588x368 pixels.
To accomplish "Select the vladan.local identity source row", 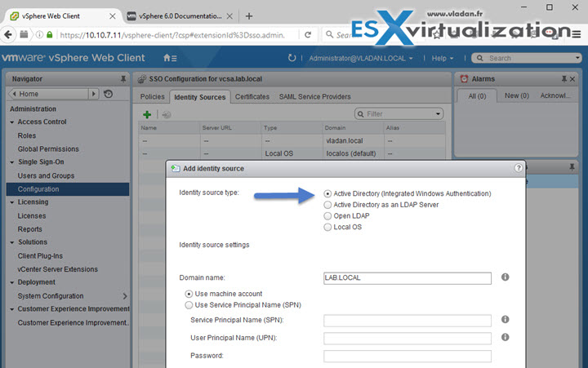I will [x=292, y=141].
